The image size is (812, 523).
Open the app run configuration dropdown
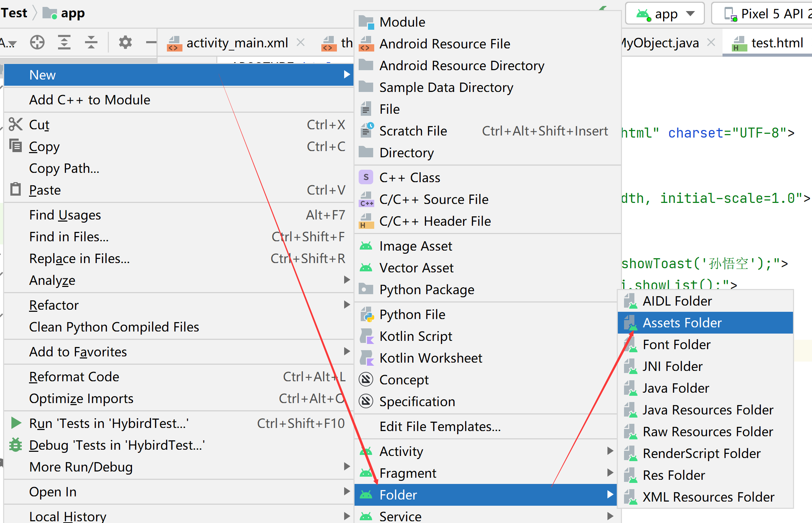665,14
